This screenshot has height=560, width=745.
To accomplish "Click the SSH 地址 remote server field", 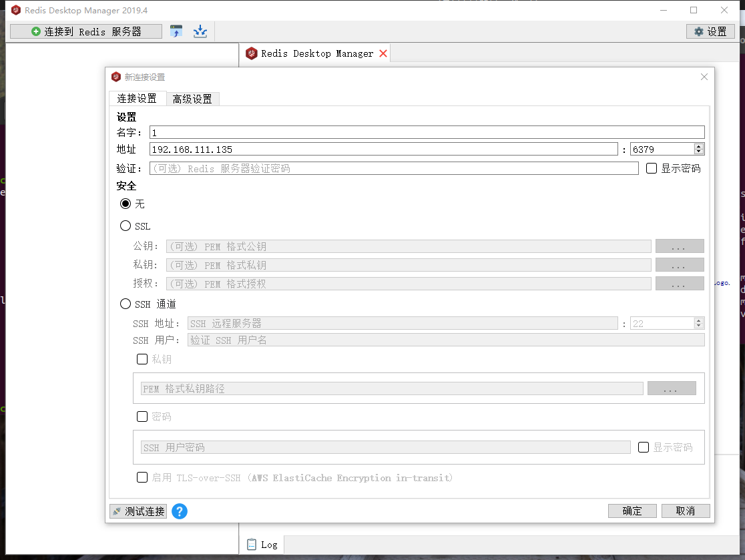I will click(403, 324).
